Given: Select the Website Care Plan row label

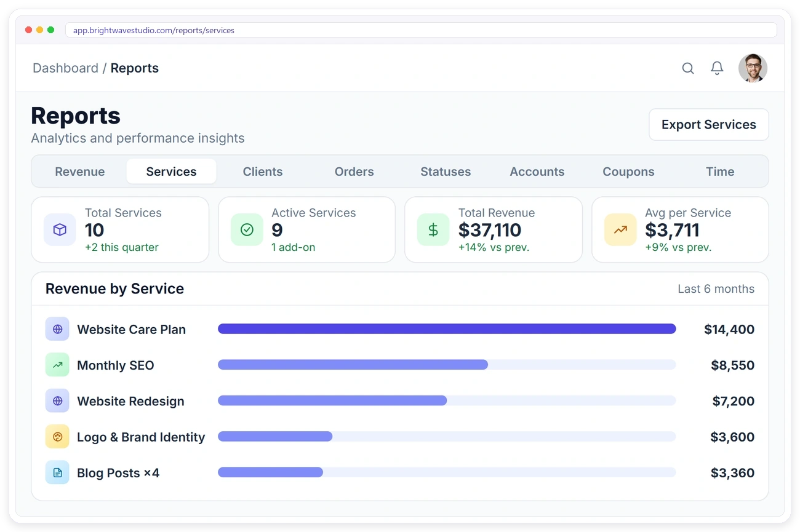Looking at the screenshot, I should click(x=131, y=330).
